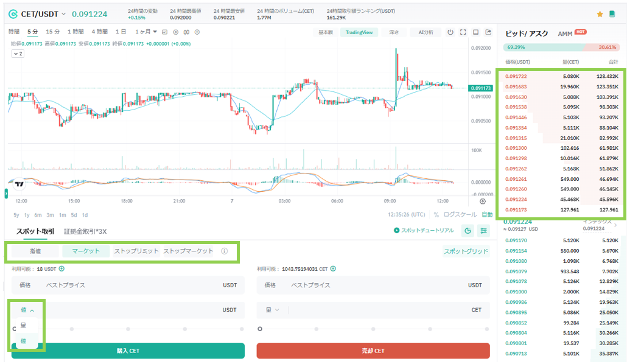Viewport: 627px width, 364px height.
Task: Set chart range to 5y
Action: point(16,215)
